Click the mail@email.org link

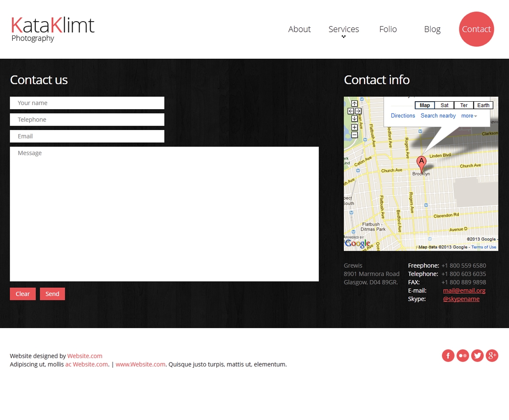464,290
